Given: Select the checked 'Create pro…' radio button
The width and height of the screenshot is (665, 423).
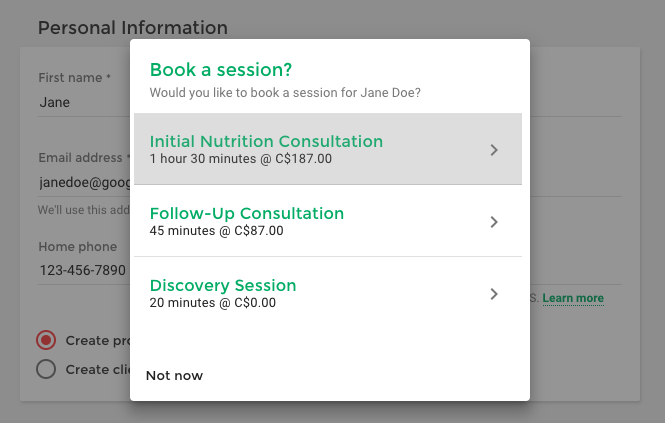Looking at the screenshot, I should [46, 340].
